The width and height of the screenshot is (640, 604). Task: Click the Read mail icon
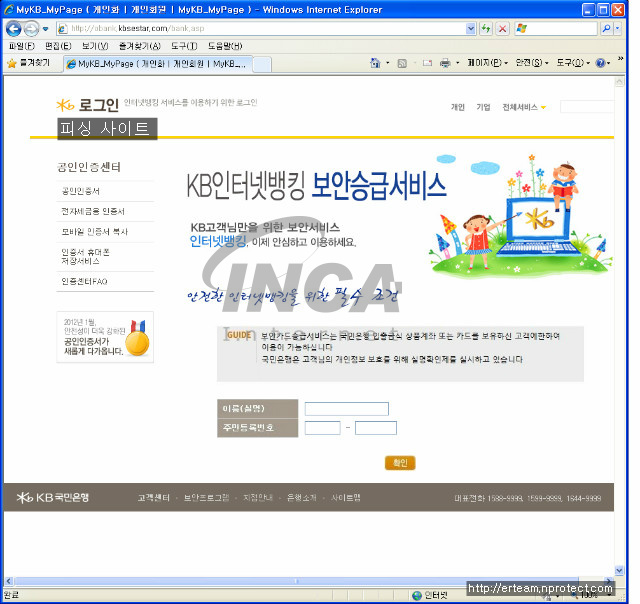tap(427, 63)
